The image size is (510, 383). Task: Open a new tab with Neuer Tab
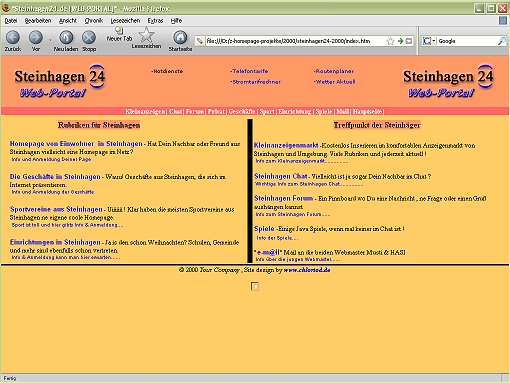119,34
